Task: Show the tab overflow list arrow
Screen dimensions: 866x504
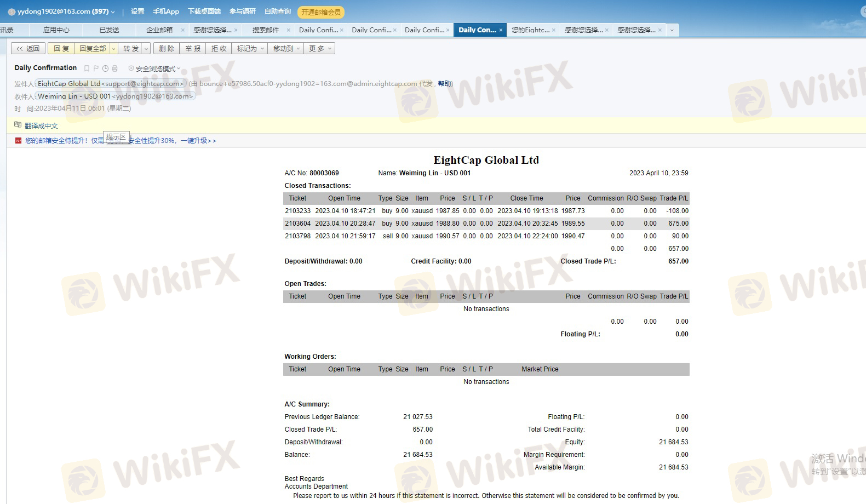Action: point(672,30)
